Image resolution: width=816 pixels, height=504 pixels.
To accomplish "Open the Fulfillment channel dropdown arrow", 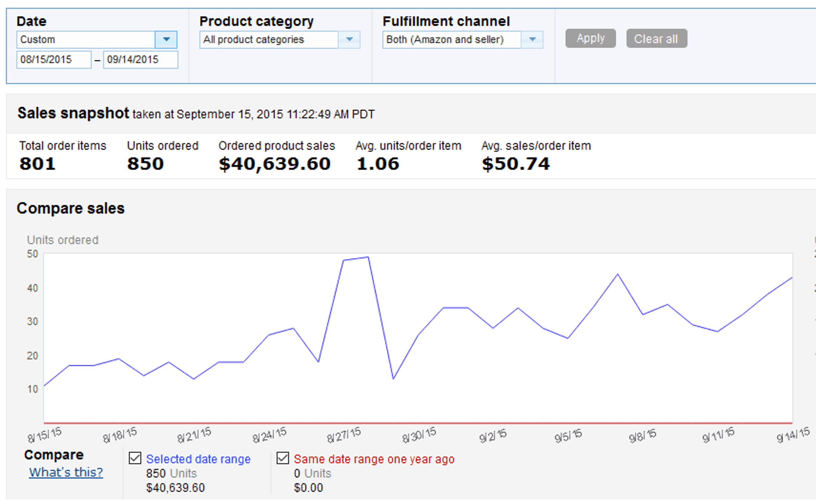I will point(532,40).
